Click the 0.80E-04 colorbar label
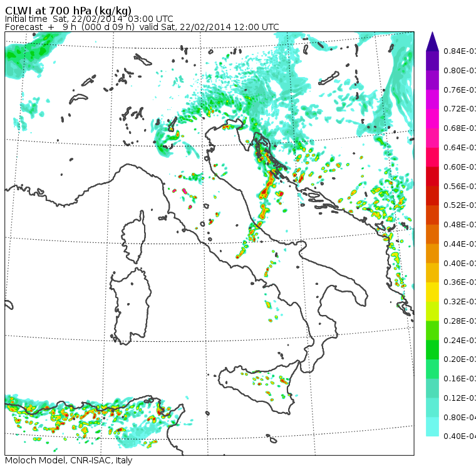The width and height of the screenshot is (476, 469). (460, 418)
